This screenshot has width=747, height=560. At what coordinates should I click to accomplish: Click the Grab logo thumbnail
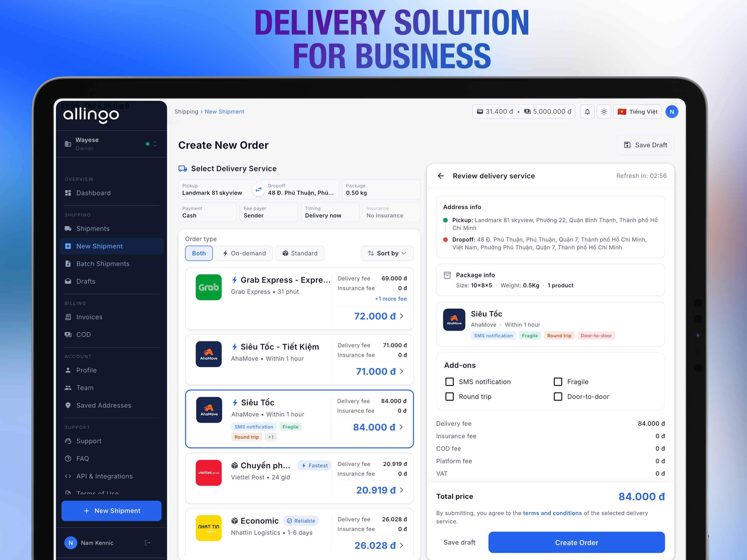(x=209, y=287)
